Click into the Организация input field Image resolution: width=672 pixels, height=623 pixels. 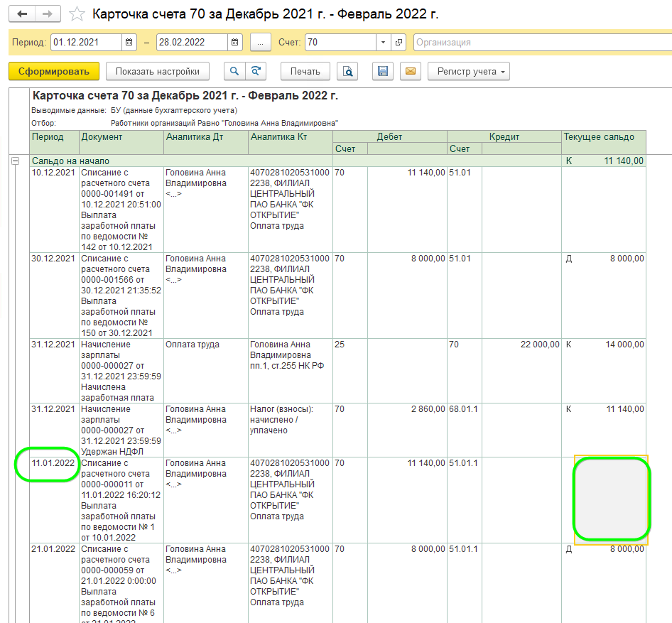pos(540,43)
